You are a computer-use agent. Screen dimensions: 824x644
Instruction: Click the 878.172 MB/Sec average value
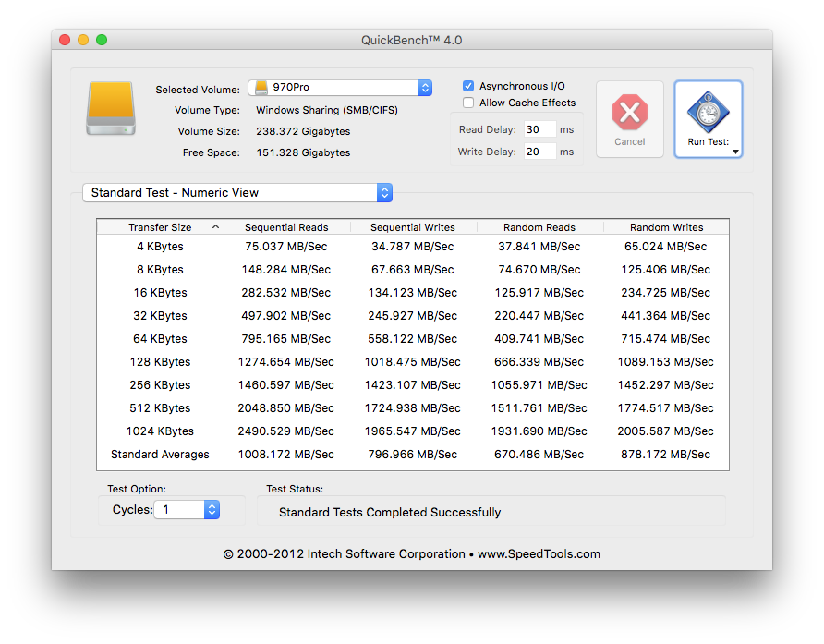click(x=666, y=455)
